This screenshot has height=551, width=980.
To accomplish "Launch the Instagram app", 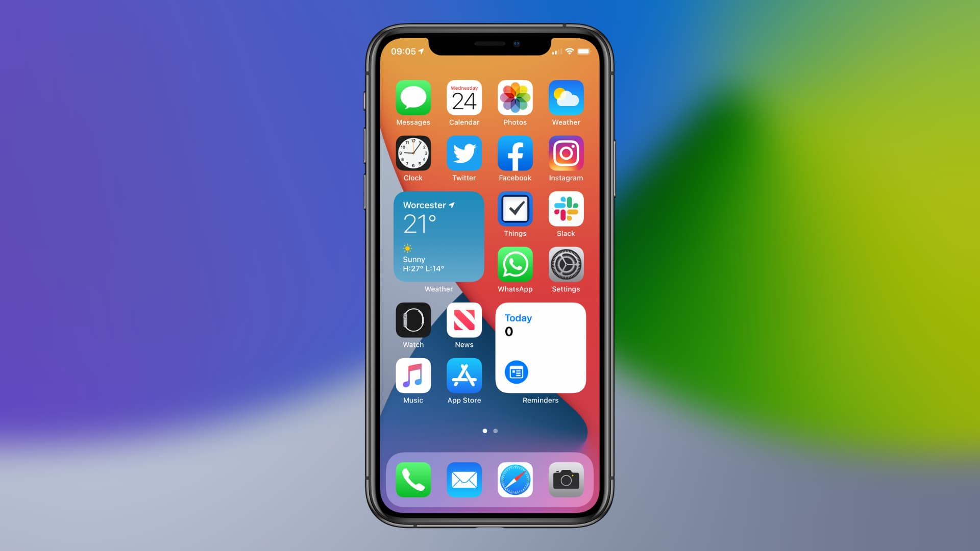I will tap(566, 154).
